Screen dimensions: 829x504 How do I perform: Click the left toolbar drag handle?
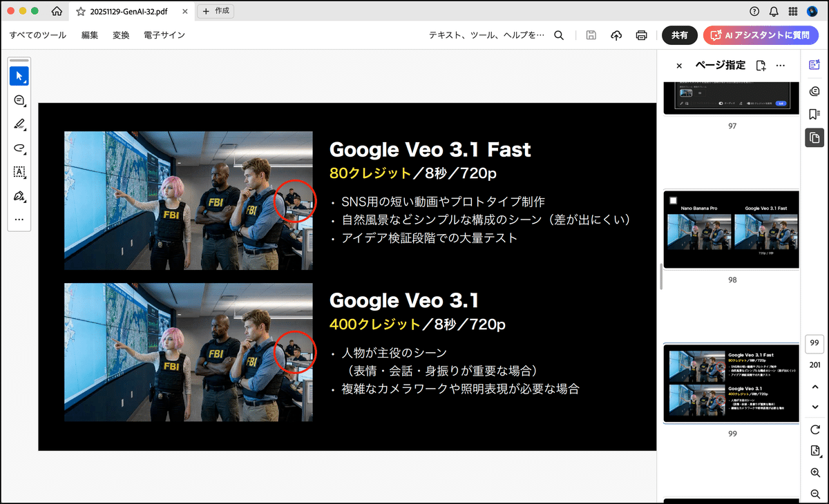pos(19,61)
